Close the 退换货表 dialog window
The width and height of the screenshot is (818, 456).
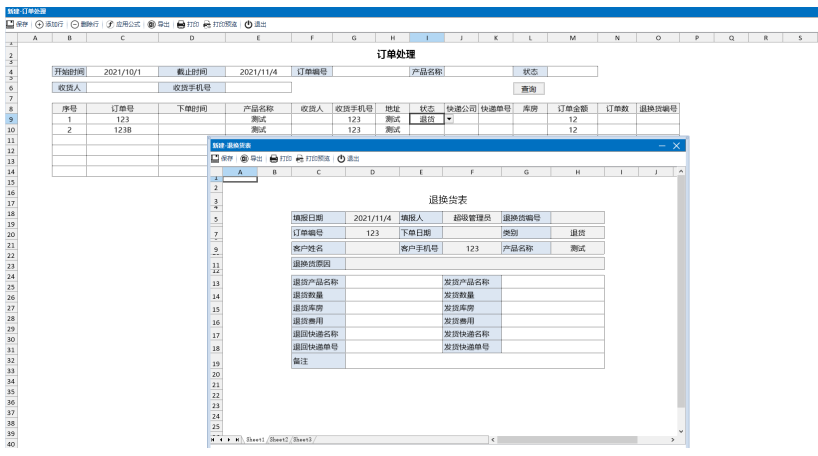click(x=677, y=146)
